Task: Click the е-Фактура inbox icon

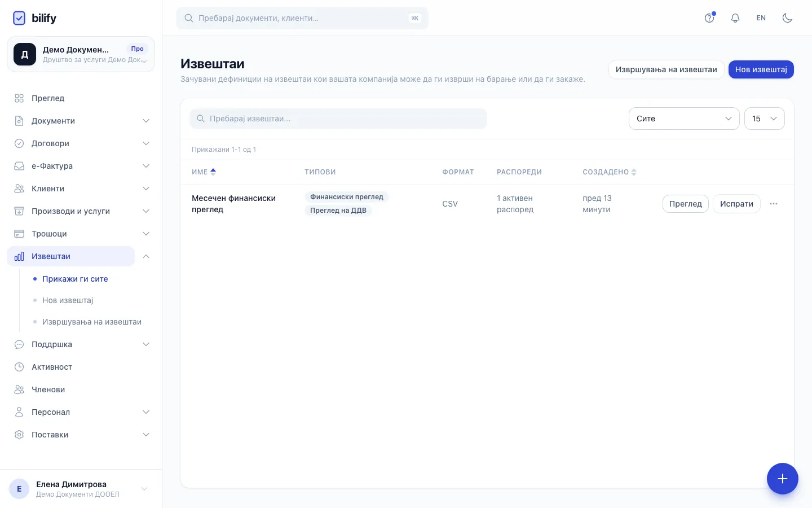Action: [19, 166]
